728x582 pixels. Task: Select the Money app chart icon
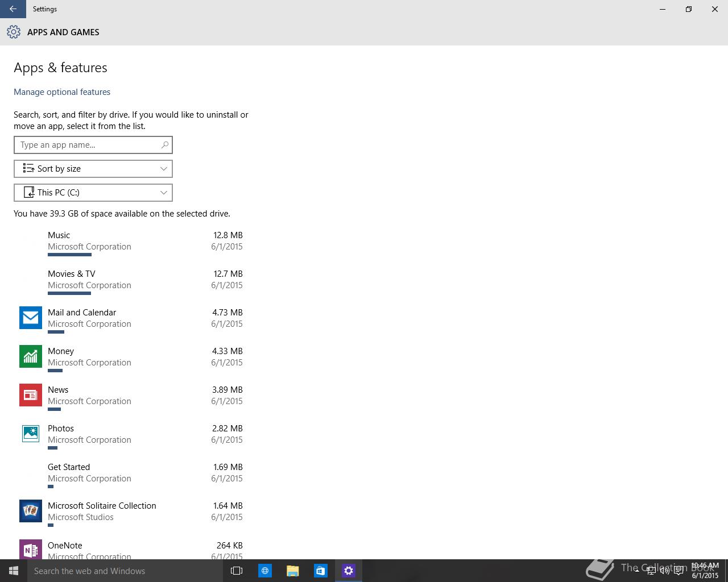[31, 356]
